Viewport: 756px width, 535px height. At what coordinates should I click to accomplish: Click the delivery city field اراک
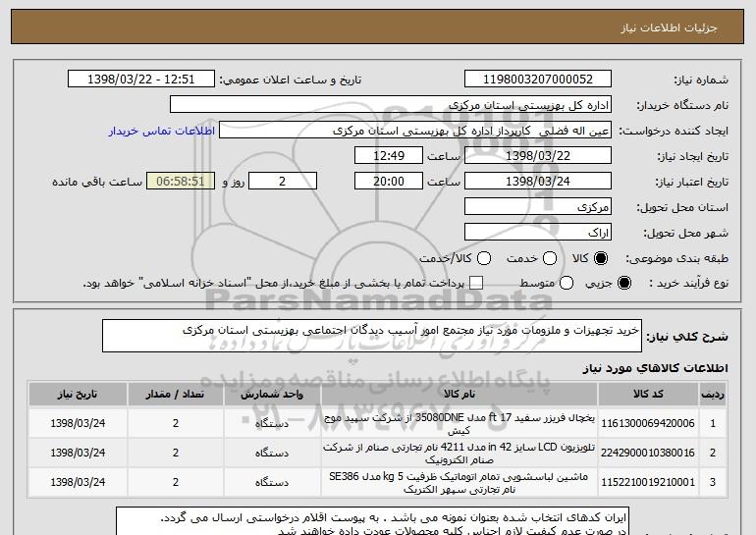538,233
